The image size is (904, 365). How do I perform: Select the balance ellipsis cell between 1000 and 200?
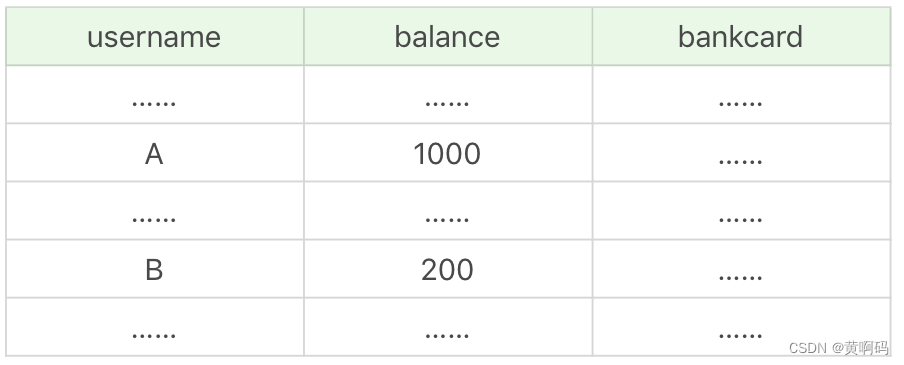[448, 211]
